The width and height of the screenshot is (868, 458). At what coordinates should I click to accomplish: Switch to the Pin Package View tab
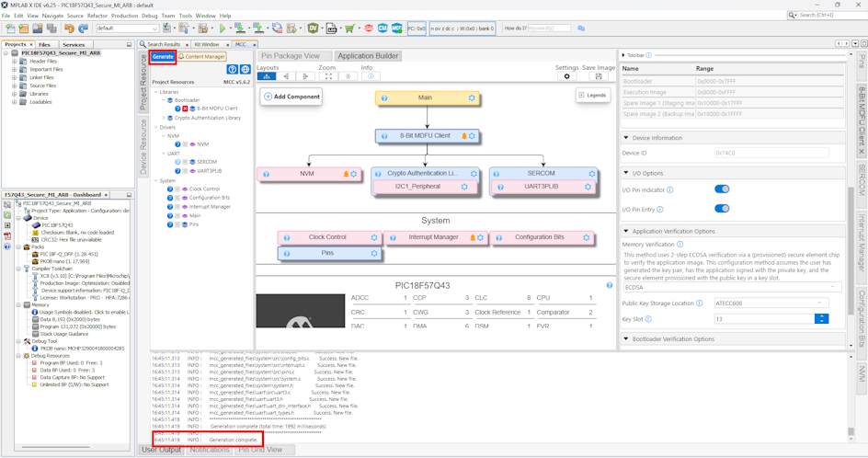[x=291, y=56]
